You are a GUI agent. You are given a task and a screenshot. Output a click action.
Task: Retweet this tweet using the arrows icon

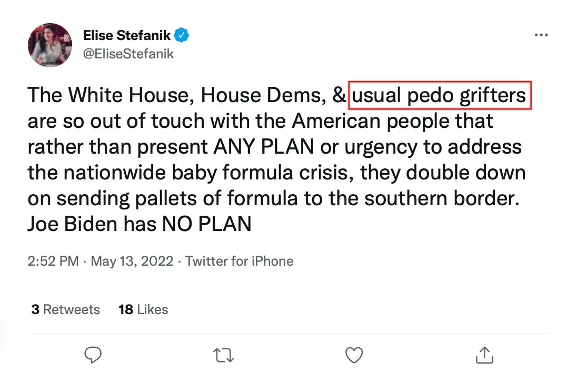[x=223, y=355]
